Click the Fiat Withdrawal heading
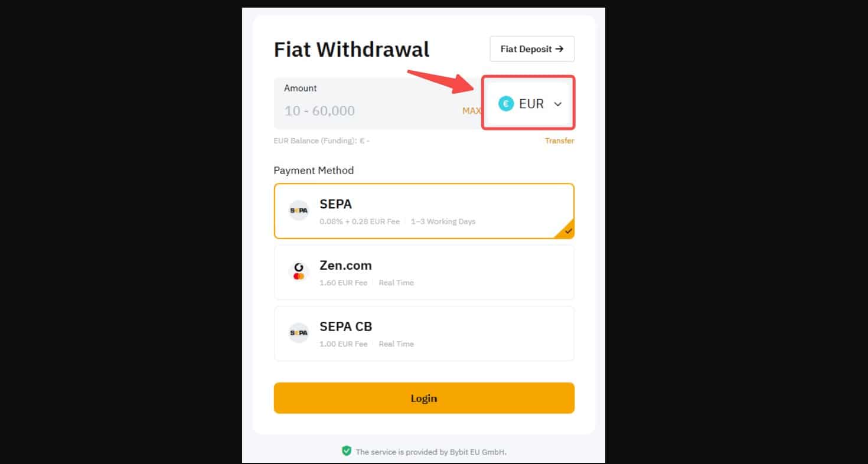Screen dimensions: 868x464 pyautogui.click(x=351, y=49)
